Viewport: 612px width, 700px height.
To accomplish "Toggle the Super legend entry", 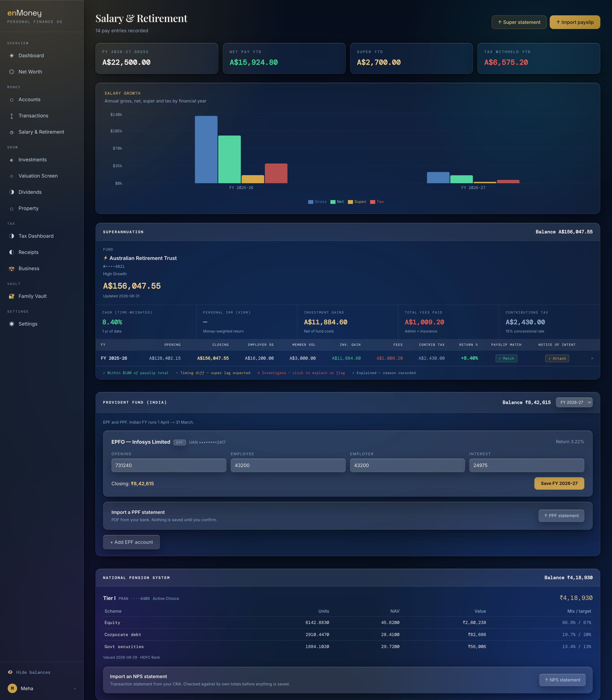I will tap(357, 202).
